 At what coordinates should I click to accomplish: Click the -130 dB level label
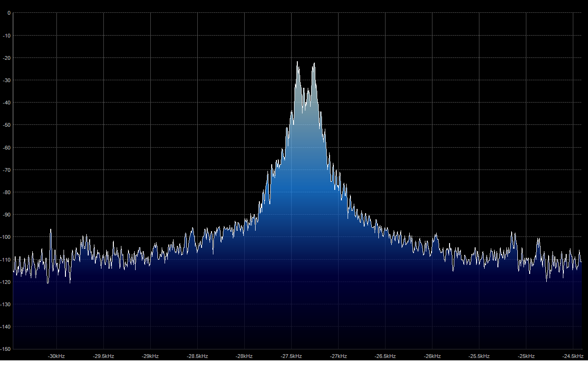click(6, 304)
